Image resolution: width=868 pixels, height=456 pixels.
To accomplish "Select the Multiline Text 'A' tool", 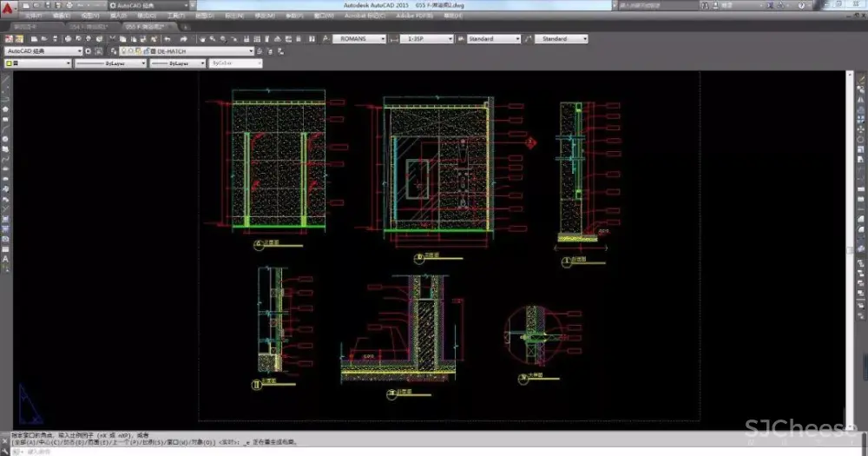I will tap(5, 258).
